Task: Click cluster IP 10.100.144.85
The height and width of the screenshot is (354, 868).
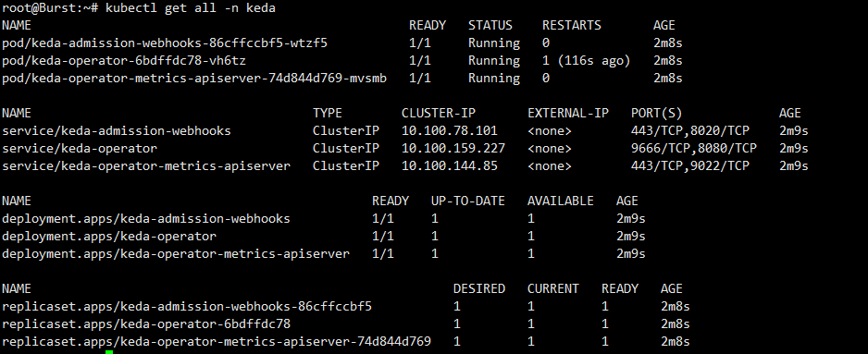Action: click(450, 166)
